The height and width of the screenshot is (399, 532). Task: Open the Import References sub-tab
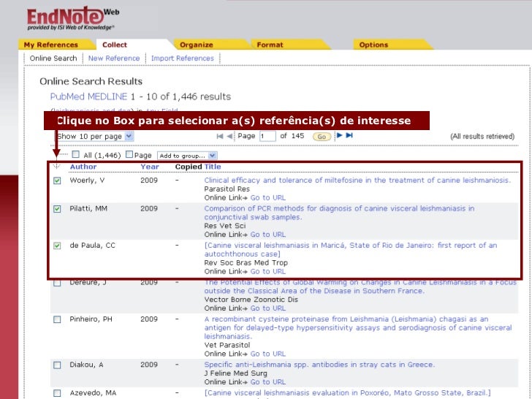pos(182,58)
